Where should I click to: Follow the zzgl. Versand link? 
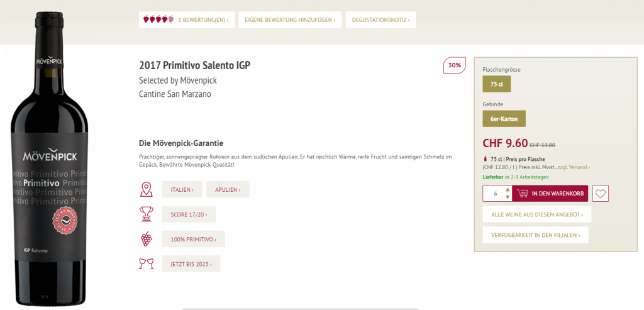pos(574,167)
